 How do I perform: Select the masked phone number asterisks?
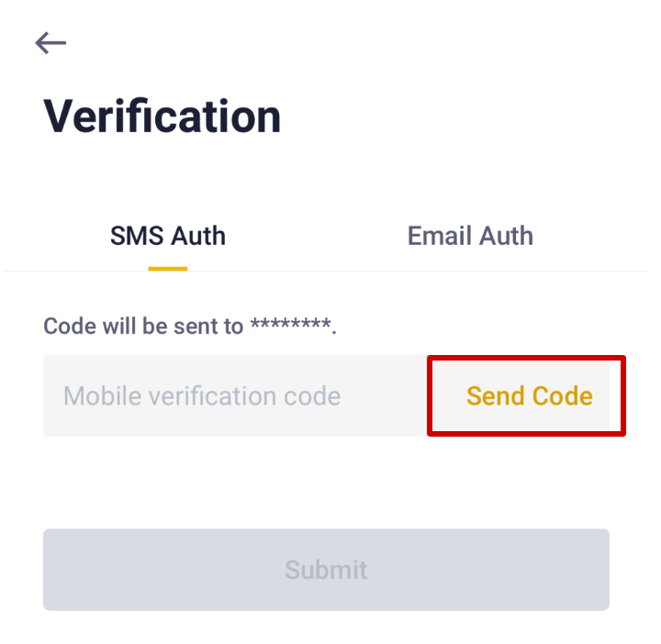290,327
